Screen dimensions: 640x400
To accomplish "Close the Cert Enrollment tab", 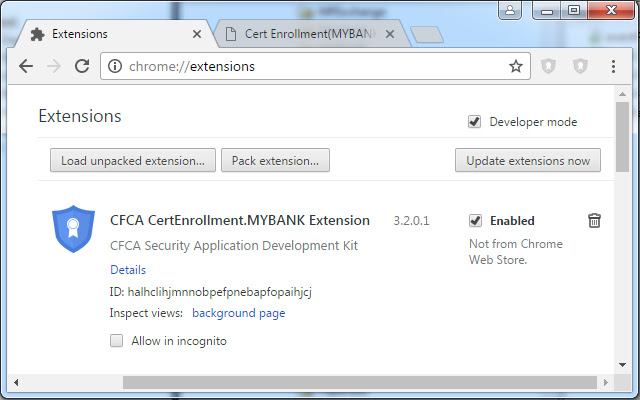I will point(390,34).
